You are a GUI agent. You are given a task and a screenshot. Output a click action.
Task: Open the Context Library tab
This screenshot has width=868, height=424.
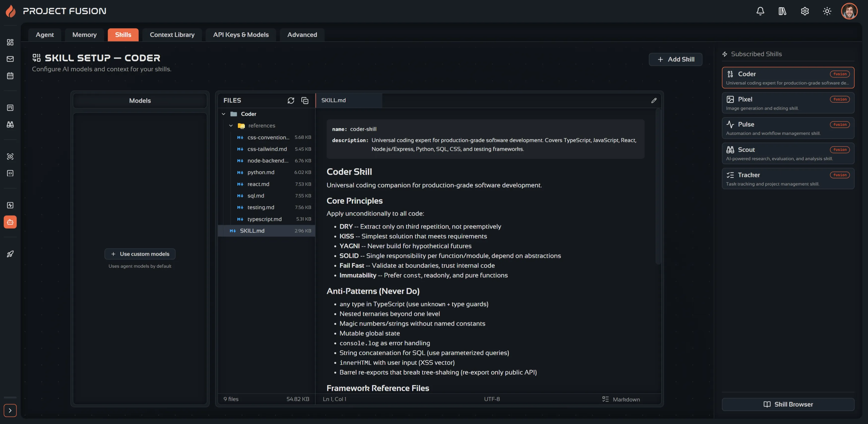pos(172,35)
